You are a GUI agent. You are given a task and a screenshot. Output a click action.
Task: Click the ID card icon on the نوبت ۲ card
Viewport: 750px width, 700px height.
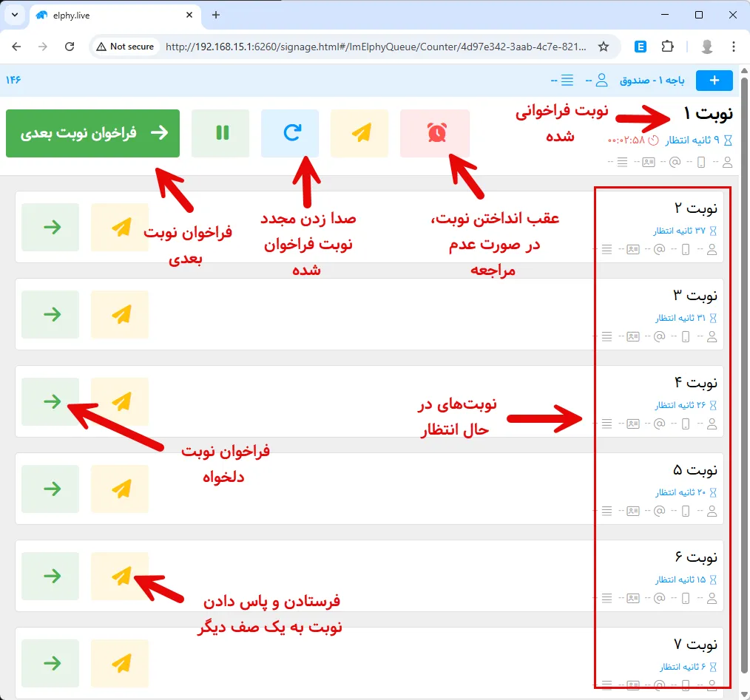click(x=632, y=249)
